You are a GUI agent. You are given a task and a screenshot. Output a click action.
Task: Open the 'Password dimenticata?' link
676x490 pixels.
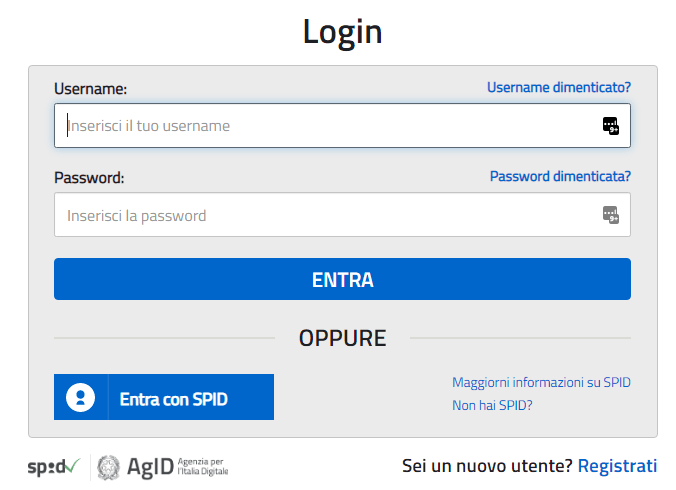(560, 176)
